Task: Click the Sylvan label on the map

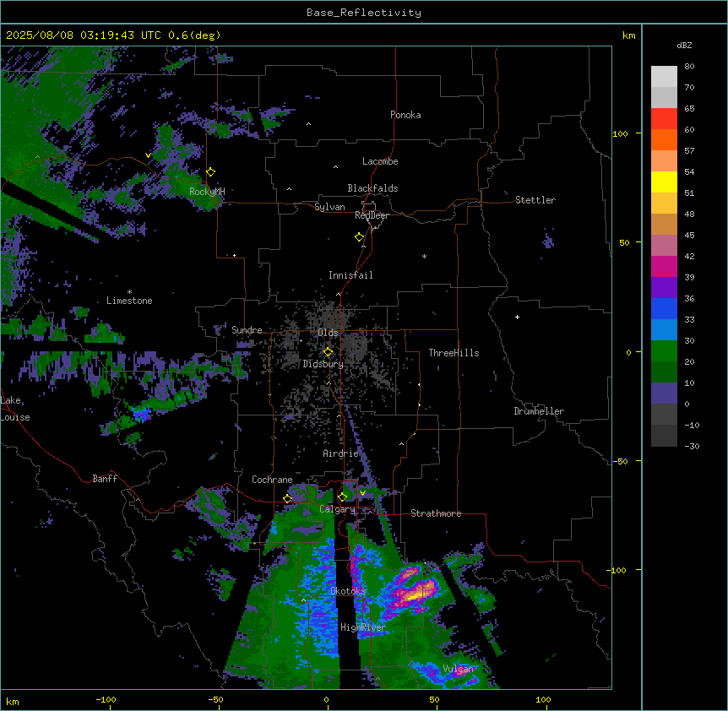Action: point(329,207)
